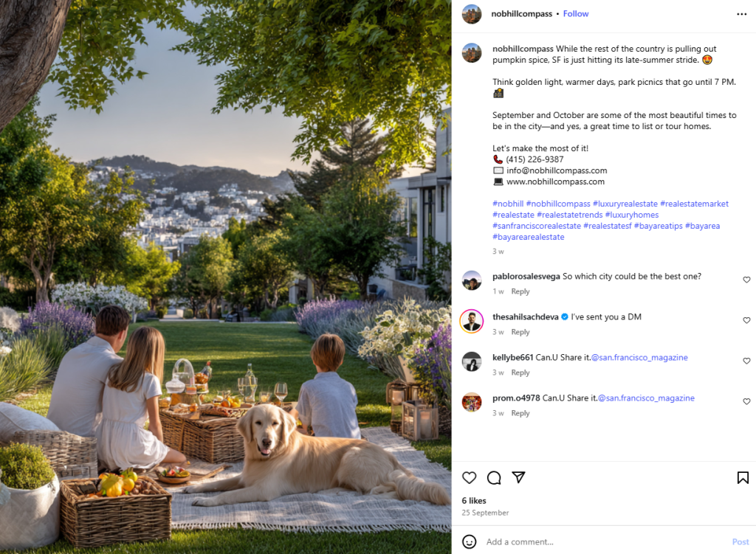
Task: Open the #bayarearealestate hashtag
Action: pos(528,237)
